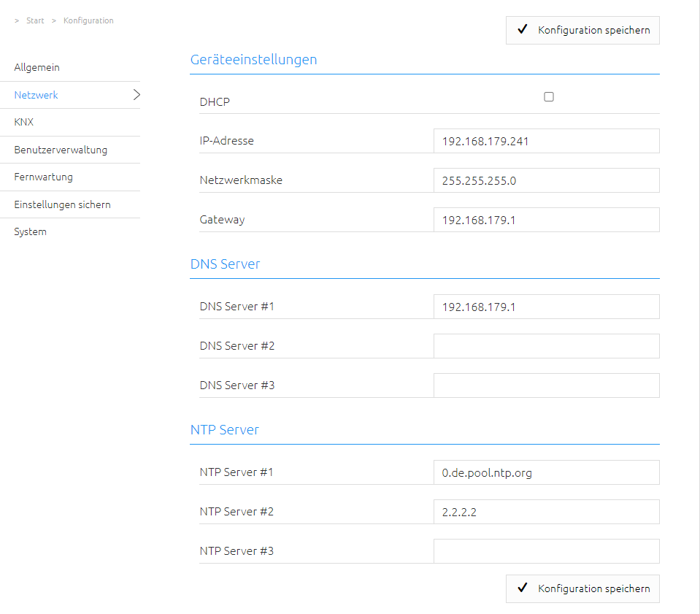Navigate to Start in the breadcrumb

click(35, 20)
